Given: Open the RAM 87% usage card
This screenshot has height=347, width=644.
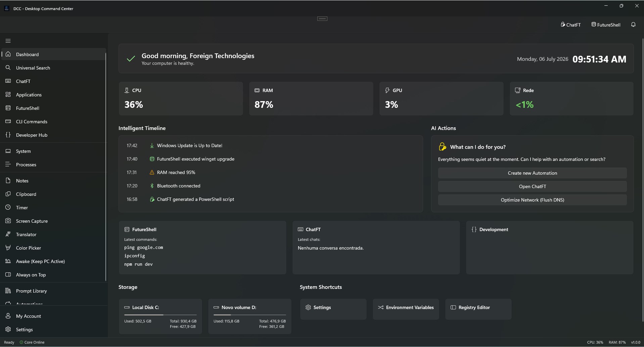Looking at the screenshot, I should pos(311,98).
